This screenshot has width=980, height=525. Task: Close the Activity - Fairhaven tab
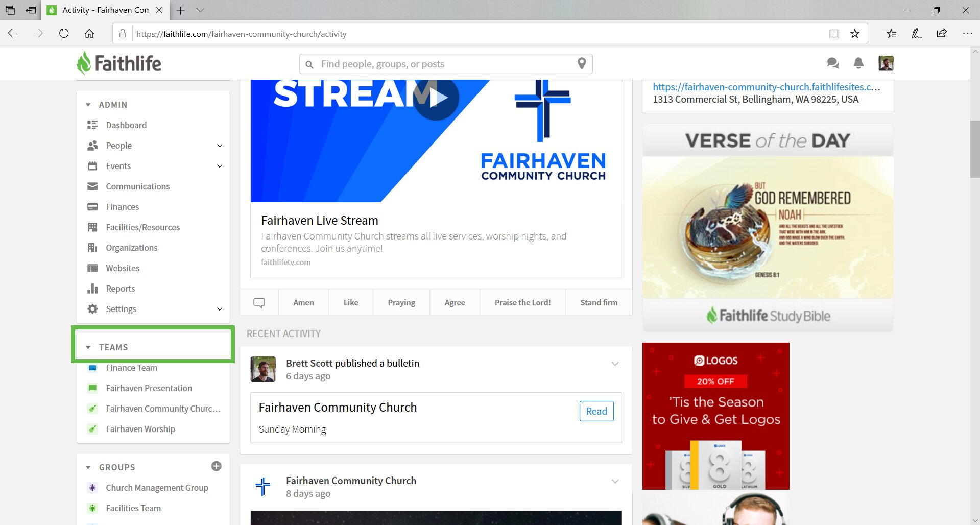tap(159, 10)
